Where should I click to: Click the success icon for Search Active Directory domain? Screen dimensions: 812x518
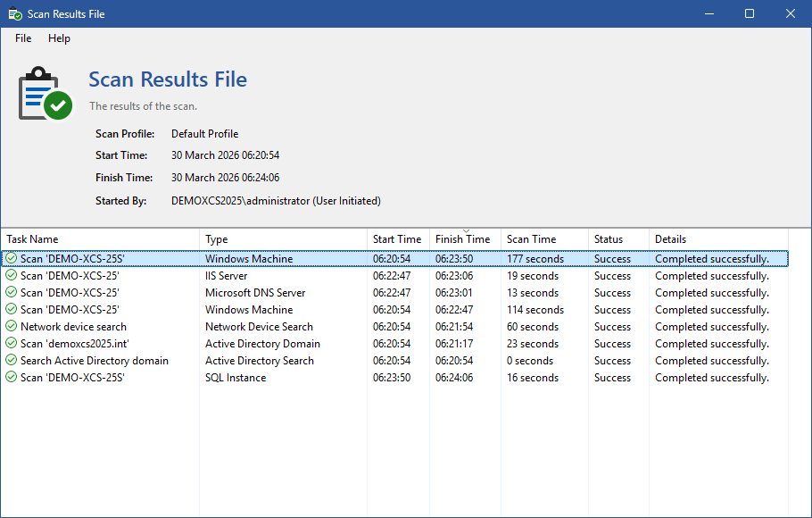(x=11, y=361)
